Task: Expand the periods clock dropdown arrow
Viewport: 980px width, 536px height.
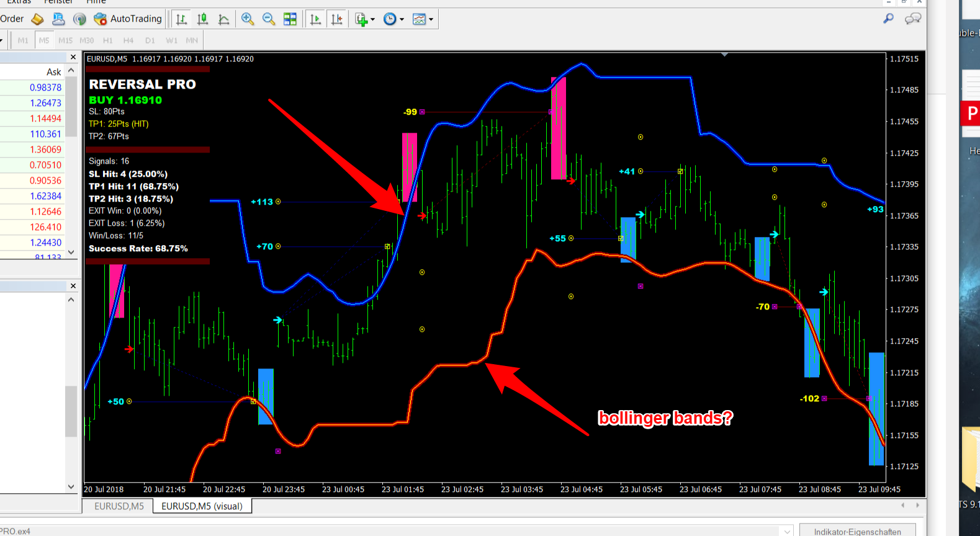Action: coord(402,19)
